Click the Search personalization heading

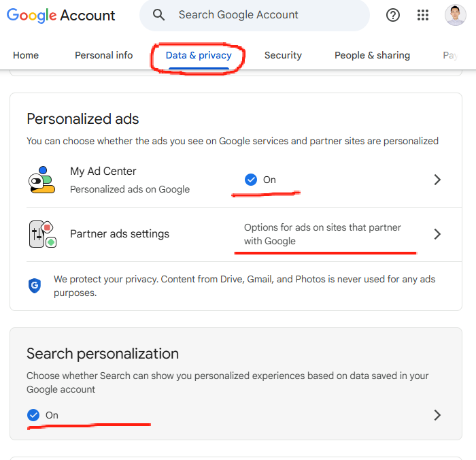click(x=103, y=354)
